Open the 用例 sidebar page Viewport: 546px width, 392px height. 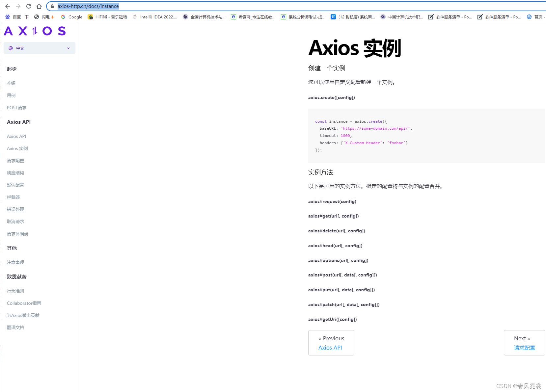pos(11,95)
